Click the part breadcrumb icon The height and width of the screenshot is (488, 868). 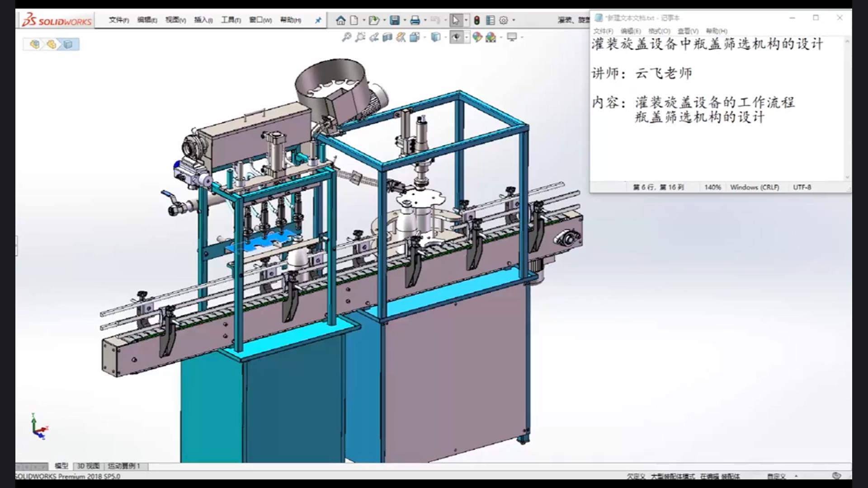[68, 44]
